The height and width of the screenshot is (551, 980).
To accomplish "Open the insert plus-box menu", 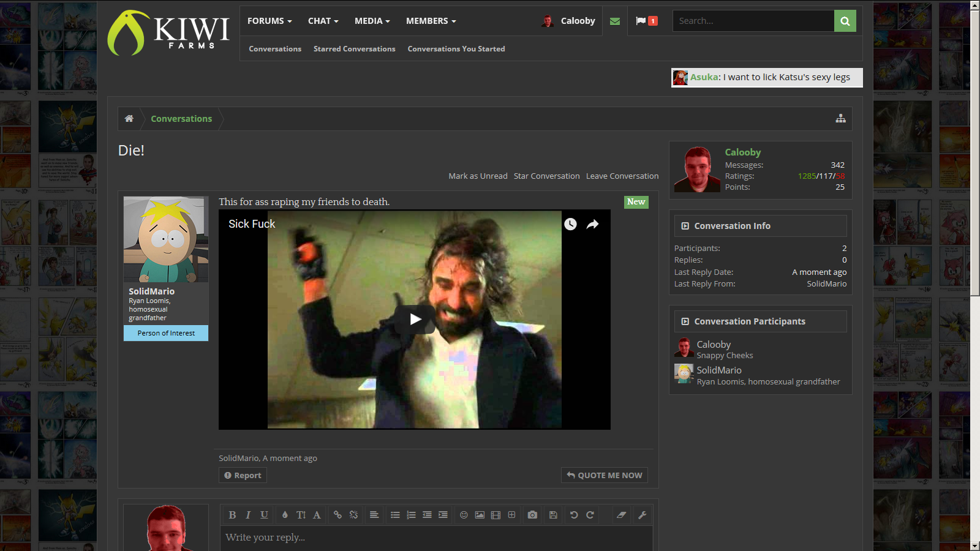I will (511, 515).
